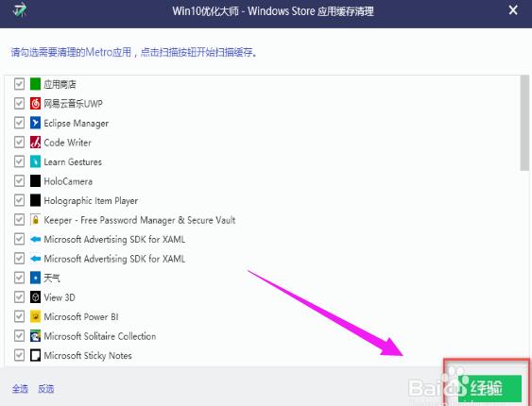The height and width of the screenshot is (406, 532).
Task: Select the '网易云音乐UWP' label
Action: tap(73, 104)
